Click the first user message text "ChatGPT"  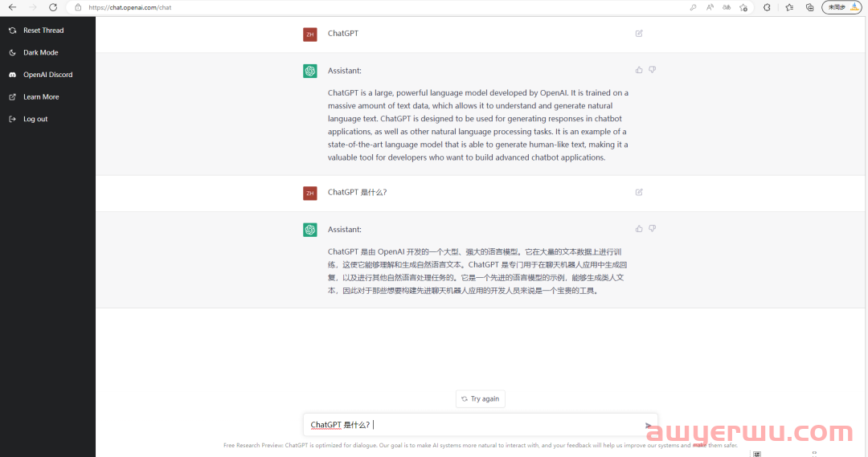pos(343,33)
